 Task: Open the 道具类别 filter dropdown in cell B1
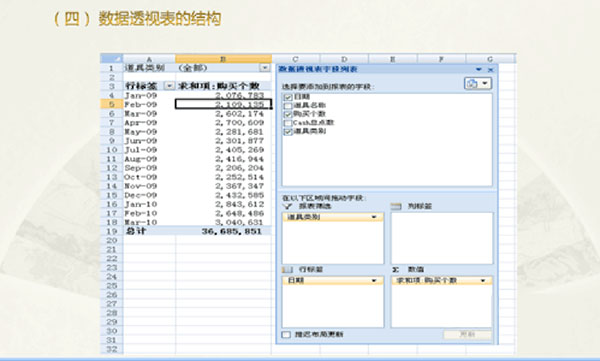(x=264, y=68)
